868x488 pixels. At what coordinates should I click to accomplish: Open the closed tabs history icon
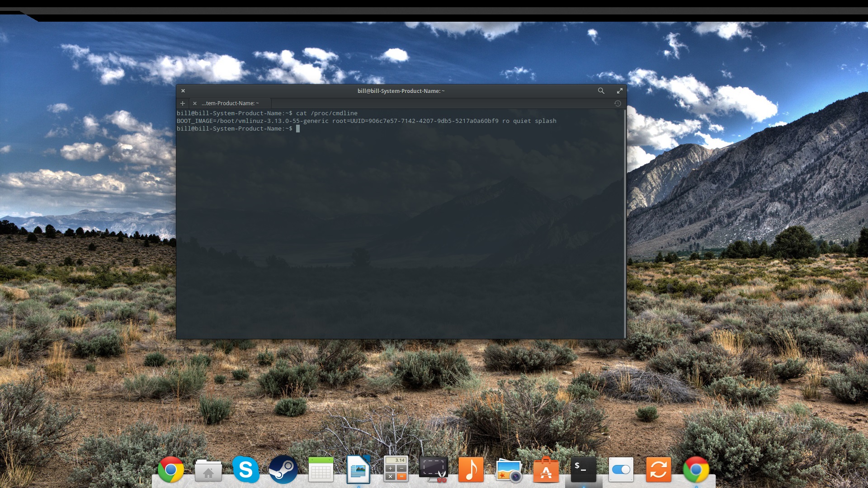click(618, 103)
